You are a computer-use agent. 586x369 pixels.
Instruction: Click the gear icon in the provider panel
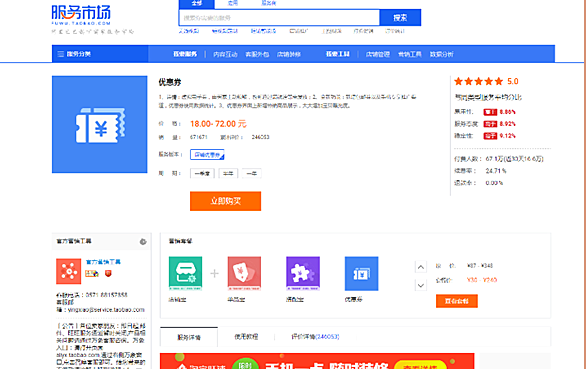coord(143,242)
